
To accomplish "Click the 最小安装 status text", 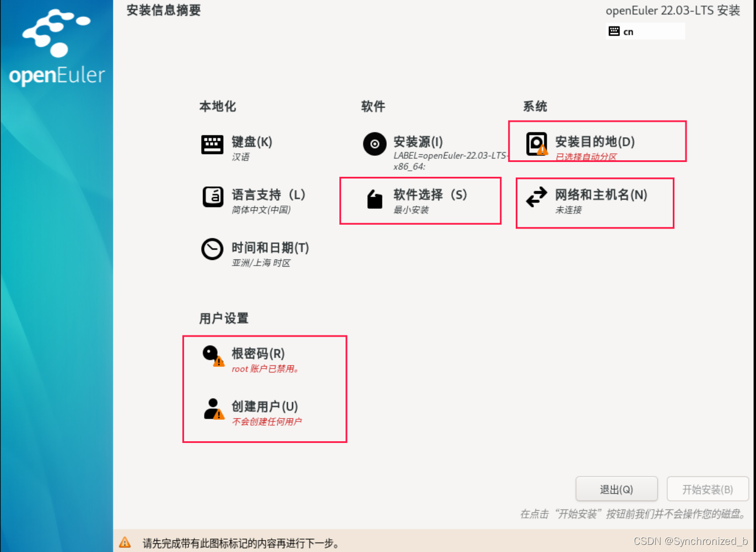I will (x=411, y=210).
